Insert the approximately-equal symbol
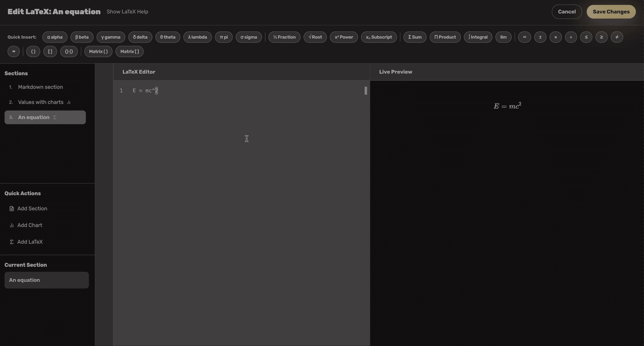 [x=13, y=51]
